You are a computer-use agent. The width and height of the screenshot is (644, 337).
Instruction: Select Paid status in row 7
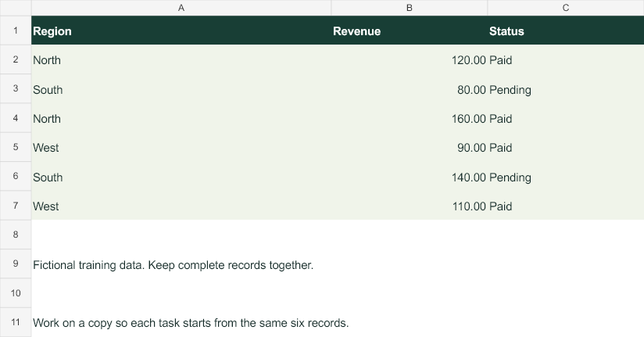click(x=566, y=206)
